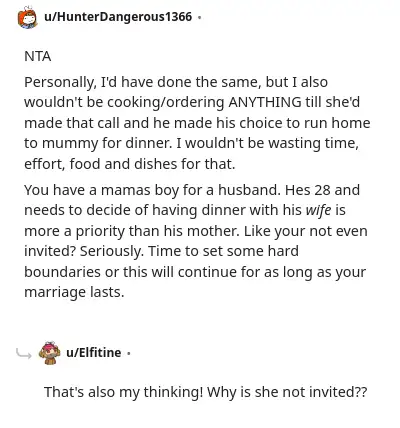This screenshot has width=400, height=428.
Task: Click the sentence 'You have a mamas boy'
Action: point(152,190)
